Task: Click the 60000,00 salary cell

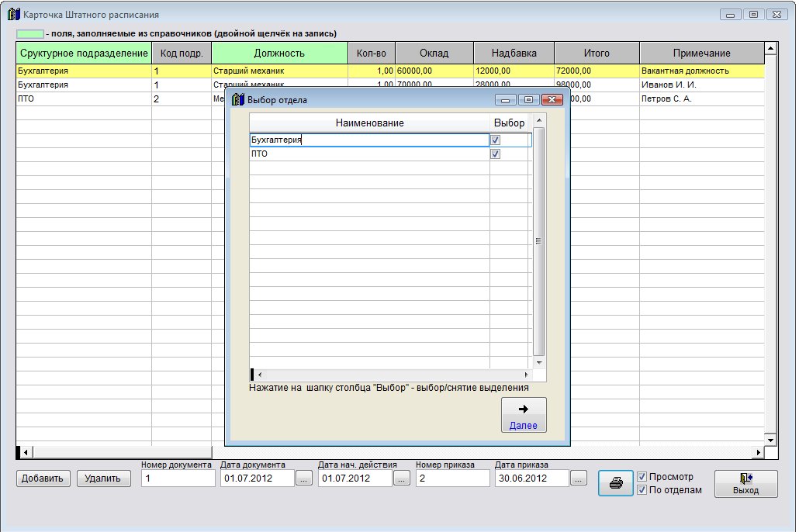Action: point(434,71)
